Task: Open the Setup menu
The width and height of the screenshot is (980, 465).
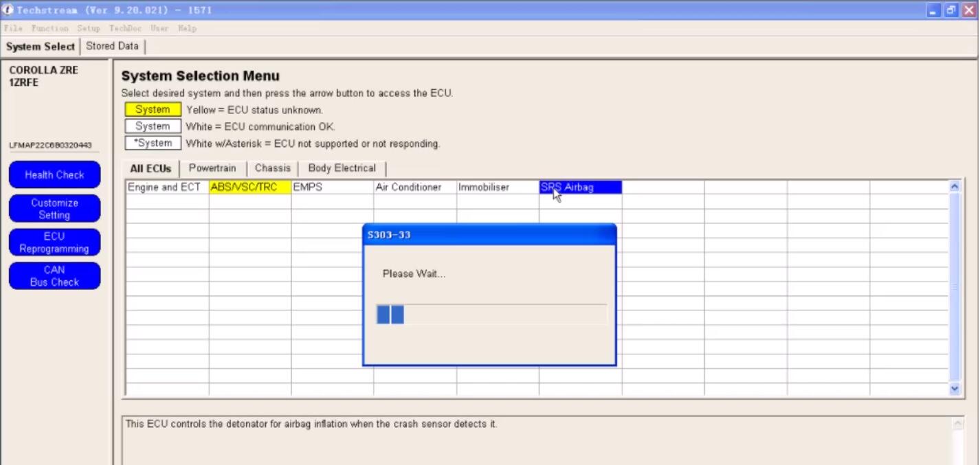Action: tap(89, 28)
